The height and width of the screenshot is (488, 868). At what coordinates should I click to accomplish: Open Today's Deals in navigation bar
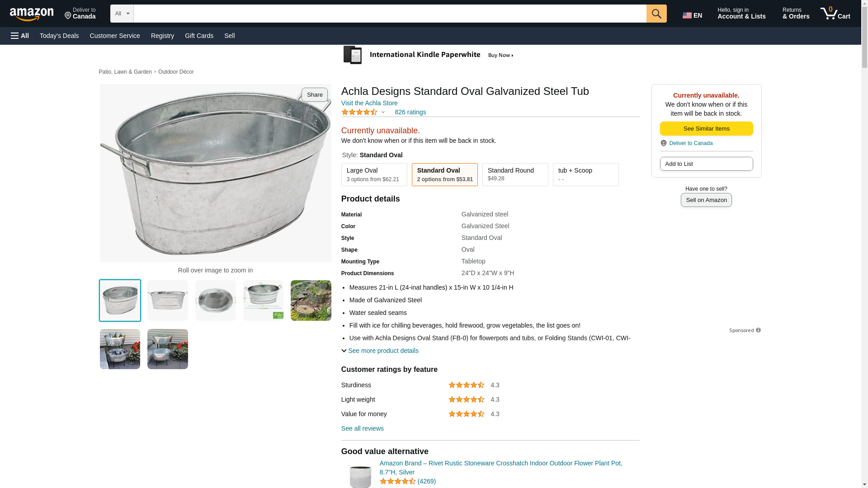pos(59,36)
